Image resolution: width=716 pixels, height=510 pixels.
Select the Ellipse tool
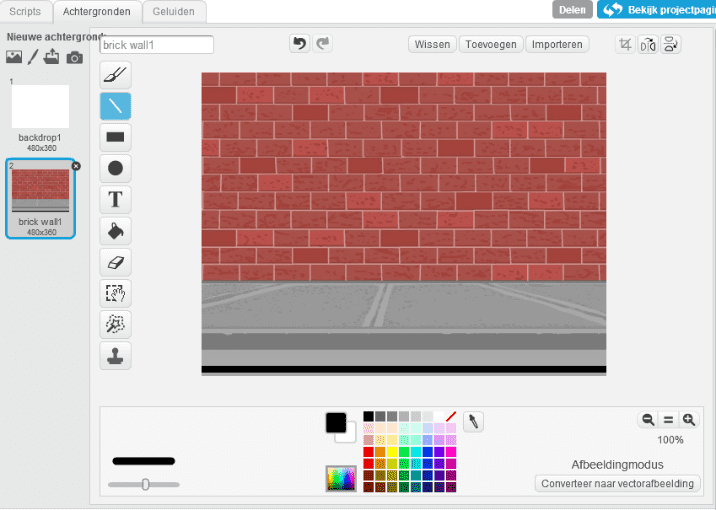(x=115, y=168)
